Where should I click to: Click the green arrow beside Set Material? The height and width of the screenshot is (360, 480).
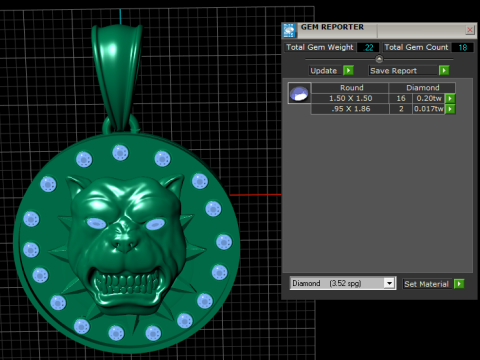coord(459,284)
